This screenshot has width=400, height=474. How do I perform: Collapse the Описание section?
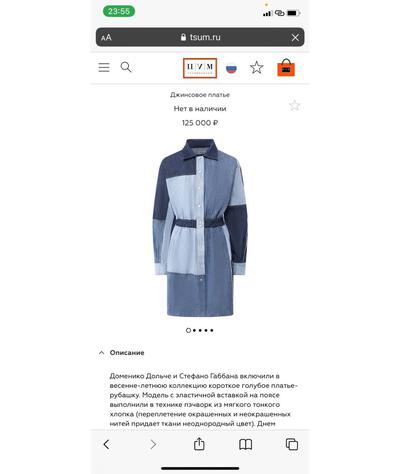(122, 353)
